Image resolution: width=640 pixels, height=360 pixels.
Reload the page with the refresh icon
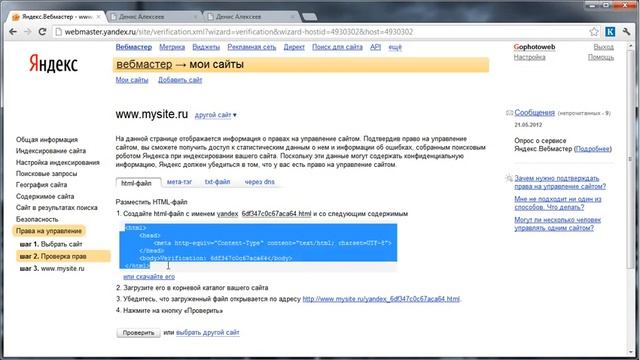pos(42,32)
